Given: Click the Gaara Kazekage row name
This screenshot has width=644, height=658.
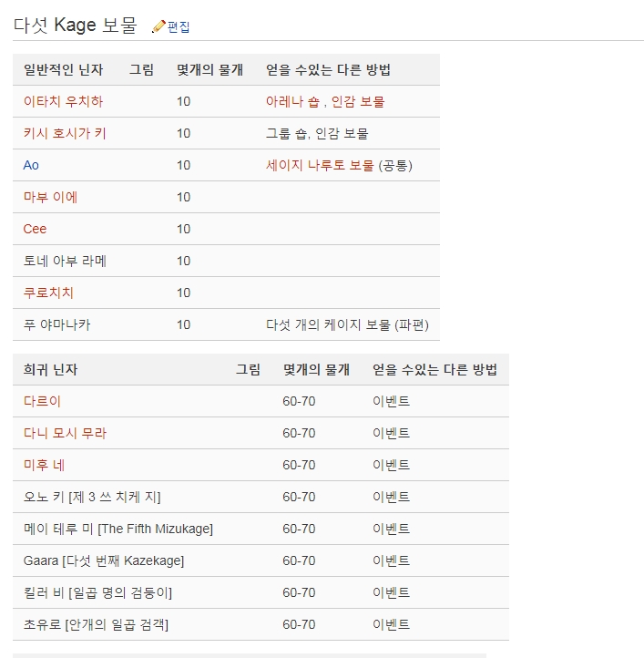Looking at the screenshot, I should [x=104, y=560].
